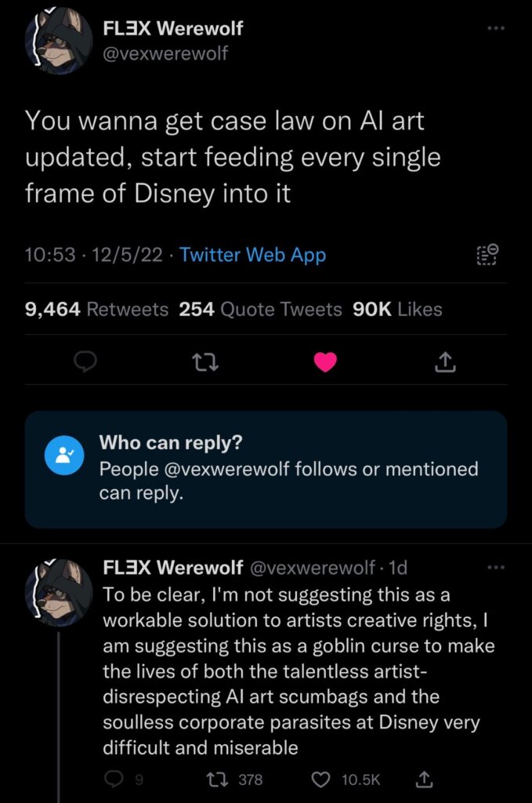View the 9,464 Retweets list
This screenshot has width=532, height=803.
96,309
